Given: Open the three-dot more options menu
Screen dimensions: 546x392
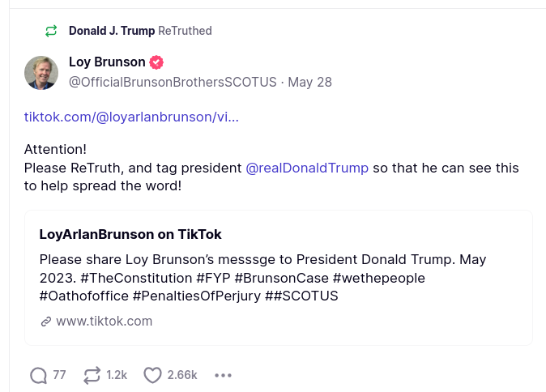Looking at the screenshot, I should coord(223,375).
